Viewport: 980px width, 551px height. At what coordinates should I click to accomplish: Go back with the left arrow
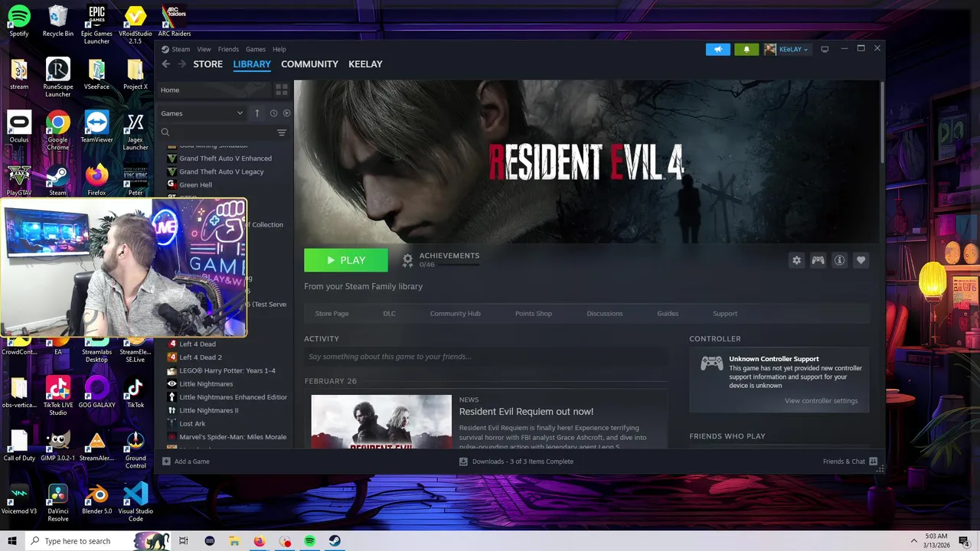(x=165, y=64)
